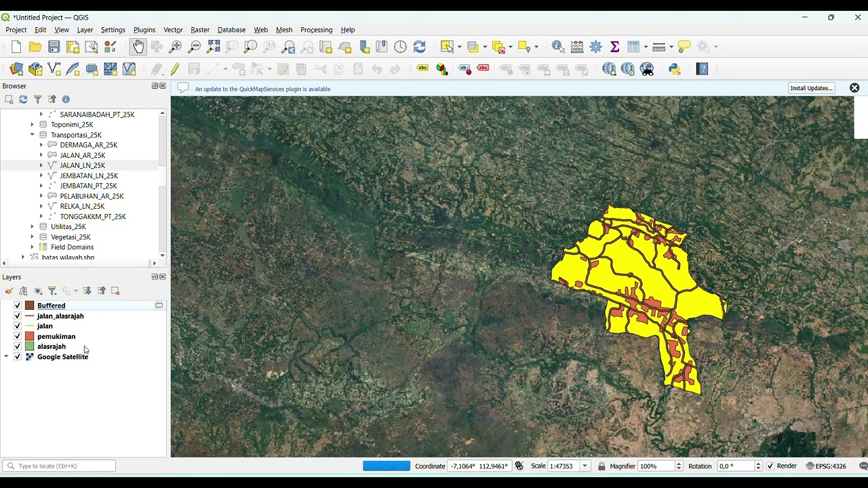Screen dimensions: 868x488
Task: Click the Type to locate search field
Action: (x=59, y=466)
